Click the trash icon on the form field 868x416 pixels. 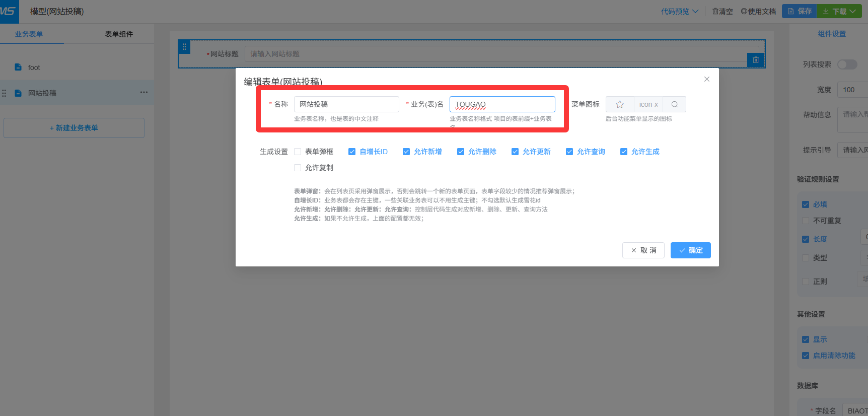tap(756, 60)
